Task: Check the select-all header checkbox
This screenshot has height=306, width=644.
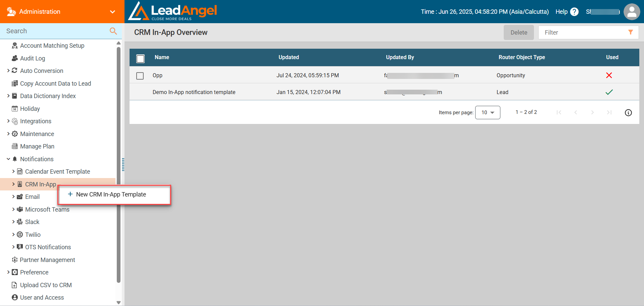Action: [140, 58]
